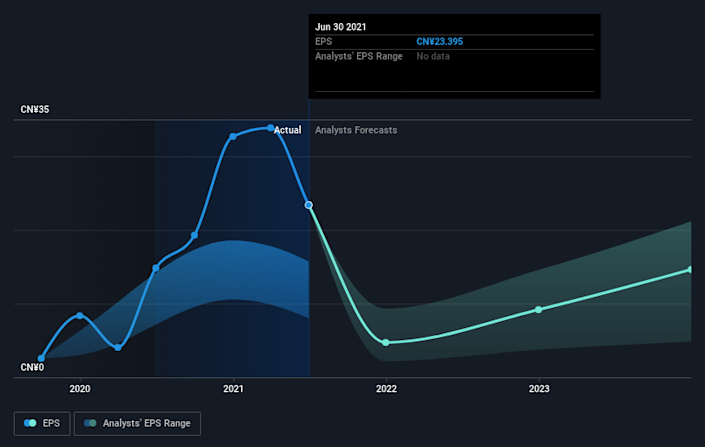Click the 2022 x-axis label

point(386,388)
